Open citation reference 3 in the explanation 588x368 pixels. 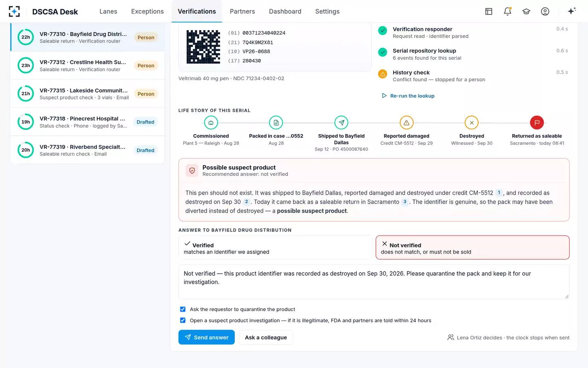pos(405,202)
